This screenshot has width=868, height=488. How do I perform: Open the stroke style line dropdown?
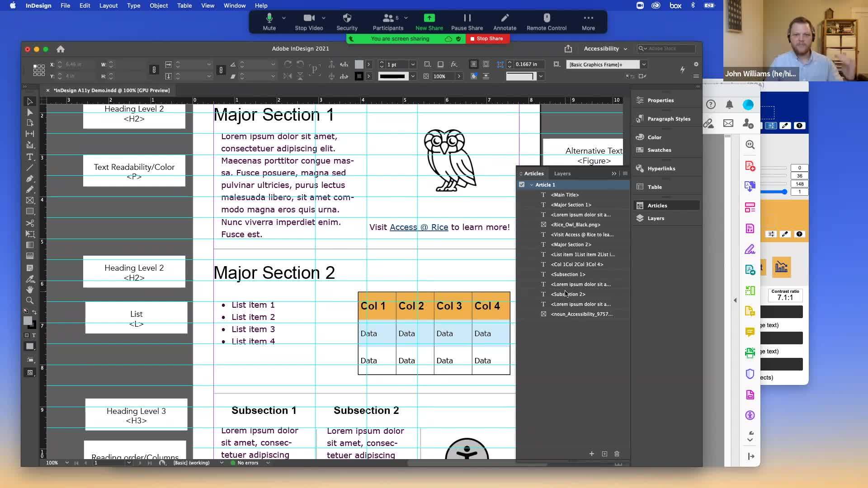[413, 76]
